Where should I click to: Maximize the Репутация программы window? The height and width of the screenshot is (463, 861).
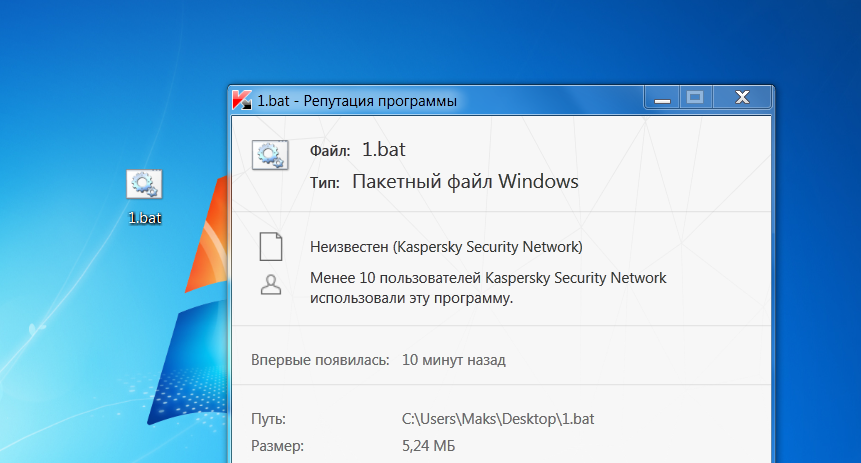[x=694, y=98]
